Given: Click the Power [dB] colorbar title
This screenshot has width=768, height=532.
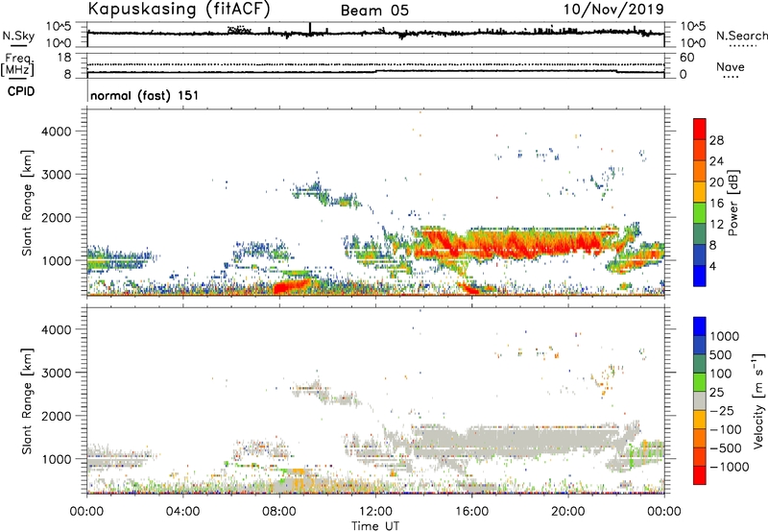Looking at the screenshot, I should tap(733, 203).
